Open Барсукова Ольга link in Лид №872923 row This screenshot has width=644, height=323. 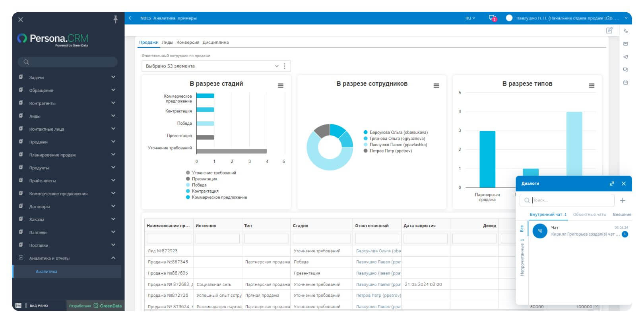coord(378,251)
